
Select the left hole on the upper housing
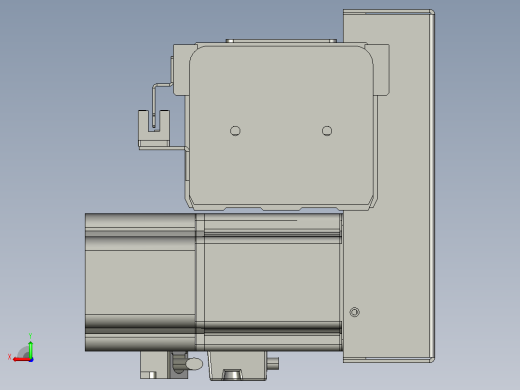click(x=235, y=131)
